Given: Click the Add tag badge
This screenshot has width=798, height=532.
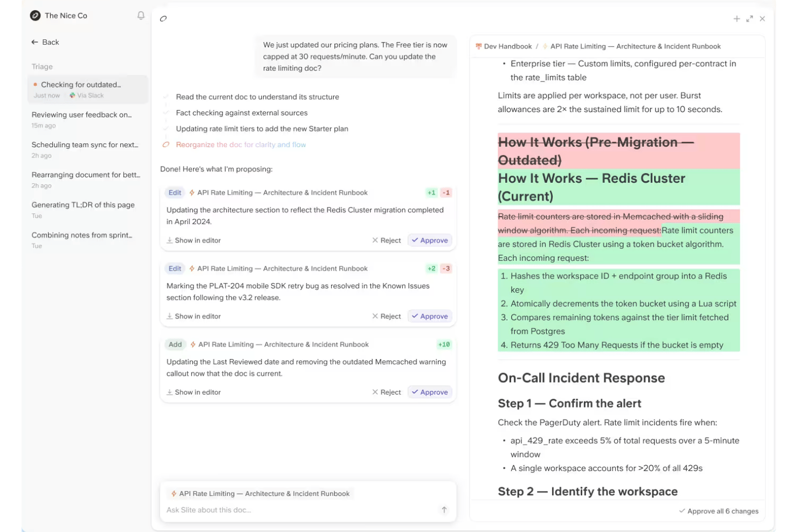Looking at the screenshot, I should point(175,344).
